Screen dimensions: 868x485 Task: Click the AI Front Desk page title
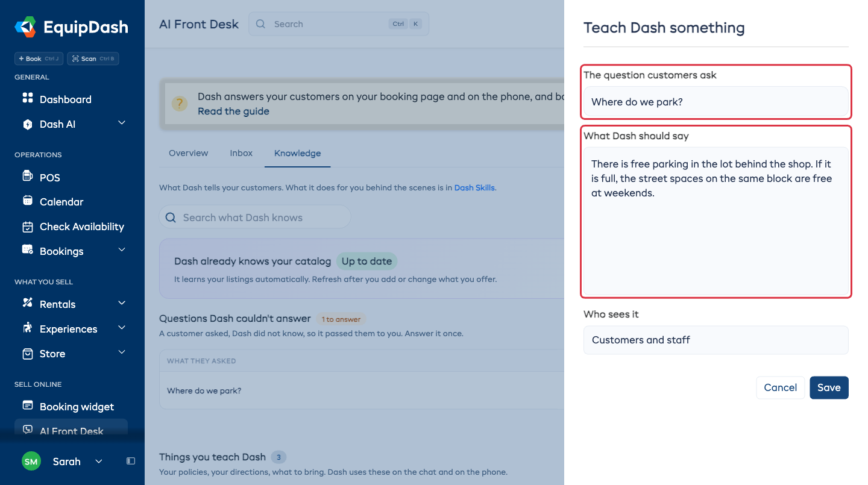(x=199, y=24)
